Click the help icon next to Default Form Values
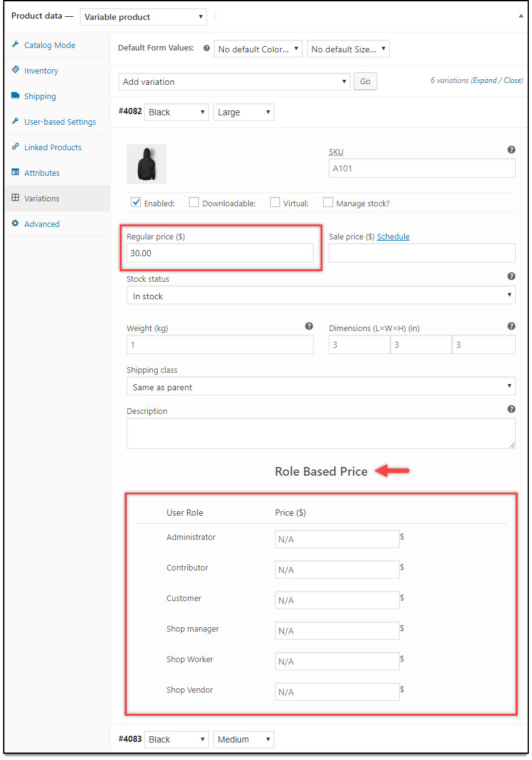The height and width of the screenshot is (760, 532). click(206, 48)
